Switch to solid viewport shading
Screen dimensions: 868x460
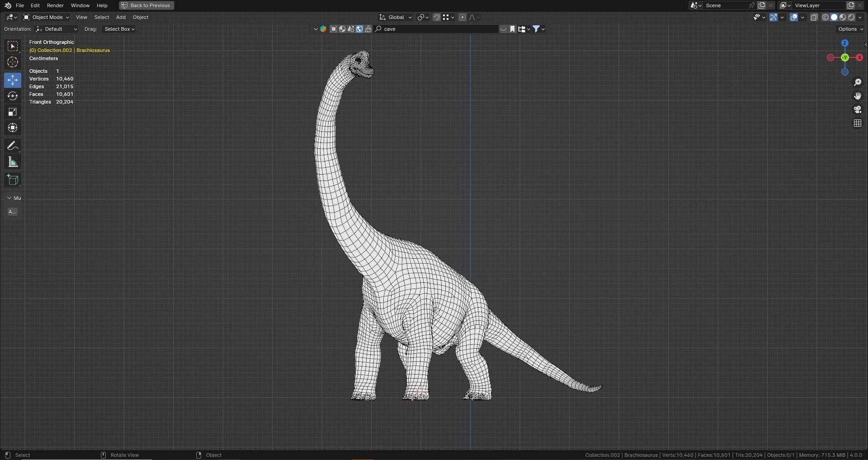[834, 17]
